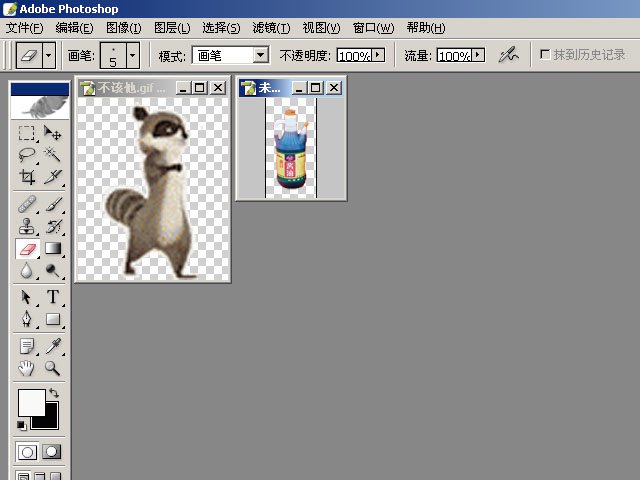Click the soy sauce bottle image canvas

click(x=291, y=148)
